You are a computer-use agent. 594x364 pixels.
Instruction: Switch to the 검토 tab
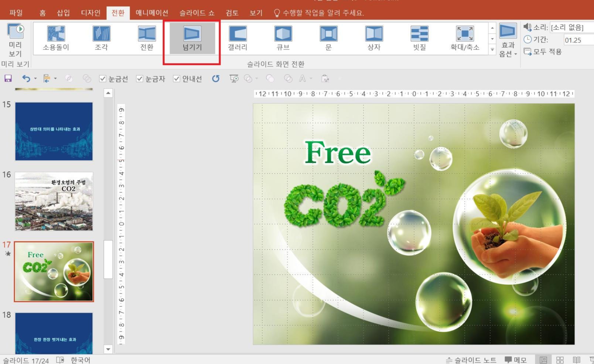point(232,13)
